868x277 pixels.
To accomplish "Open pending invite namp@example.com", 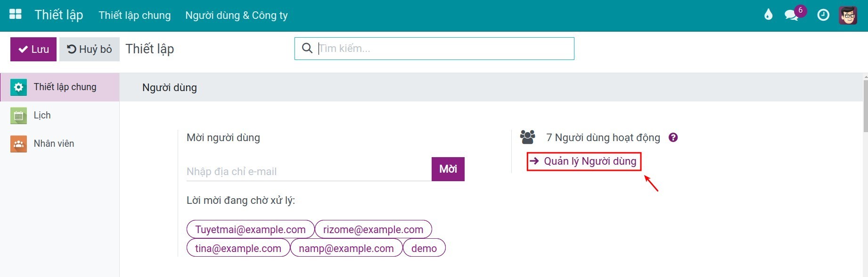I will tap(346, 248).
